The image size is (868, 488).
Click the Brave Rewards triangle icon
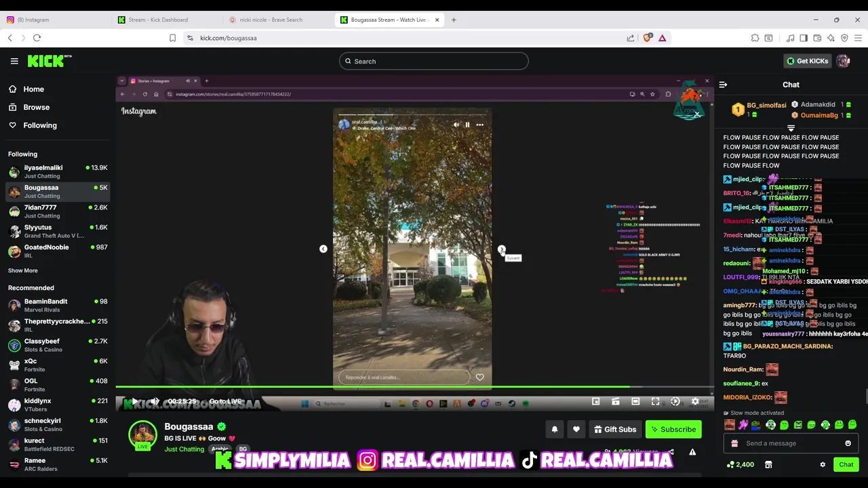click(x=662, y=38)
